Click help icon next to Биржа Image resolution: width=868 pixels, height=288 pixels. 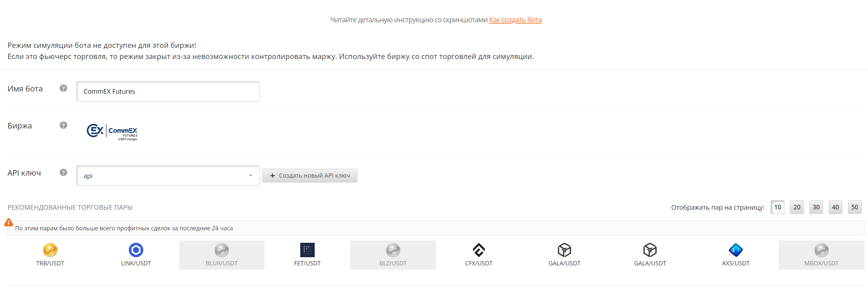click(x=63, y=125)
